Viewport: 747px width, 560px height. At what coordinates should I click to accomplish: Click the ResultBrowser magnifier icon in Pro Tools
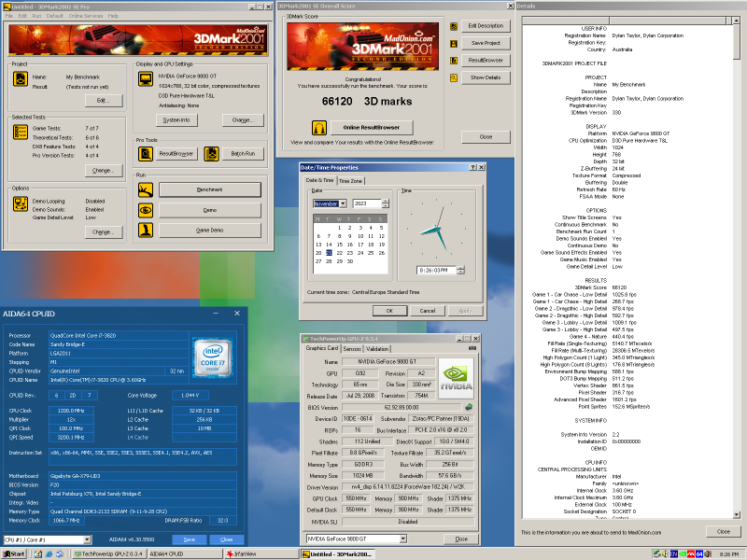[146, 153]
